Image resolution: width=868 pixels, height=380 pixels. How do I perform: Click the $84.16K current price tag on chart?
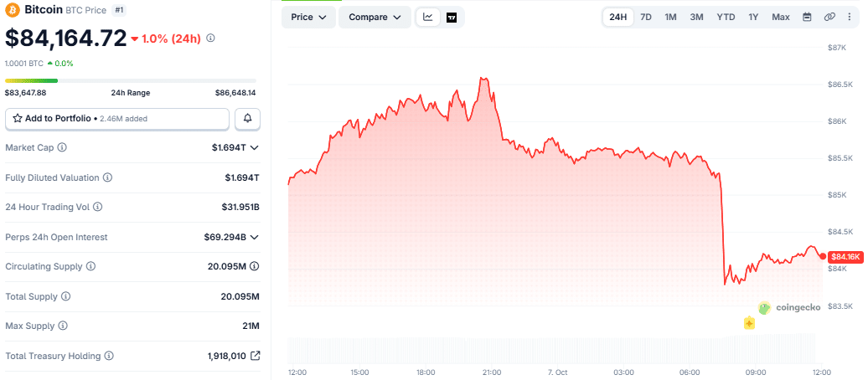845,257
